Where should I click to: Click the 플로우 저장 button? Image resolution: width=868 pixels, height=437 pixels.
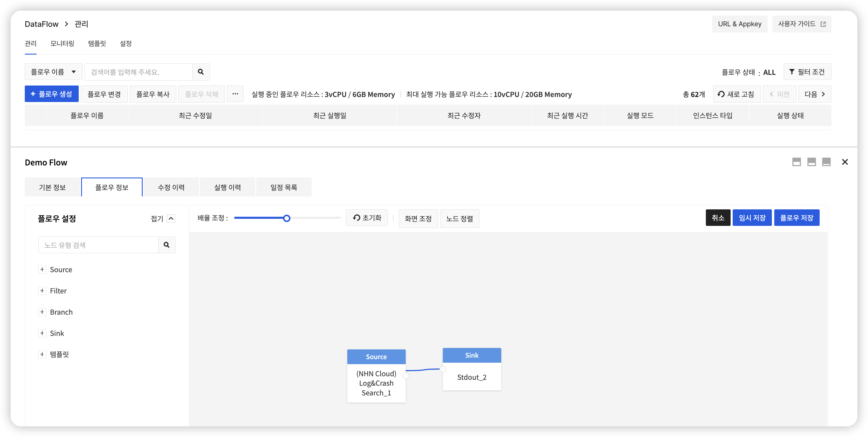796,218
